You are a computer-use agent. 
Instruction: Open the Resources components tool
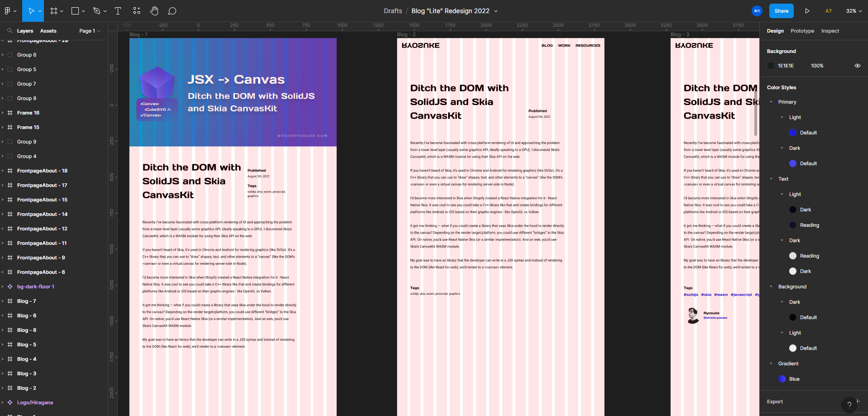point(136,11)
